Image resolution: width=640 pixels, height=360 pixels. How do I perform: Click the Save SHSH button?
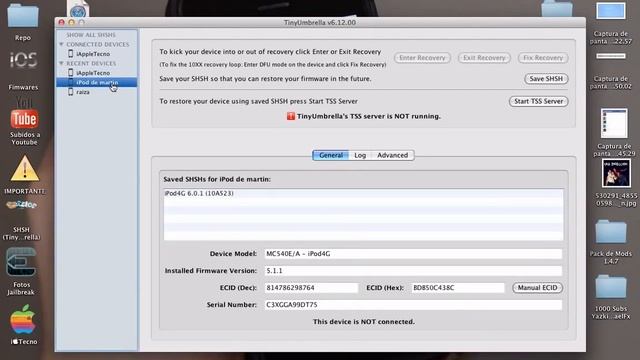546,79
